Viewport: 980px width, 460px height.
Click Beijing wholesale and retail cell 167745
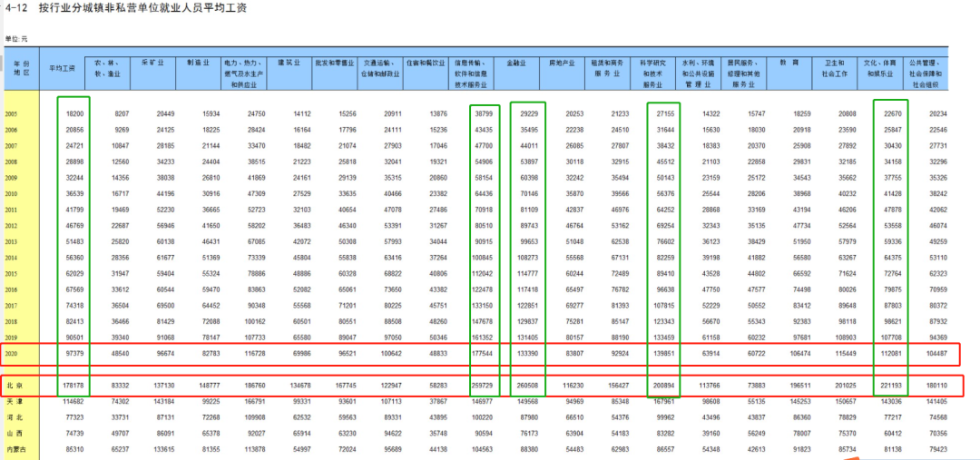345,387
